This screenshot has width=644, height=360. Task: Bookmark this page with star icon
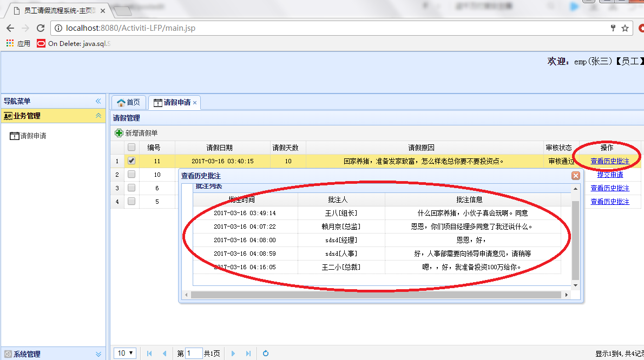[x=625, y=28]
